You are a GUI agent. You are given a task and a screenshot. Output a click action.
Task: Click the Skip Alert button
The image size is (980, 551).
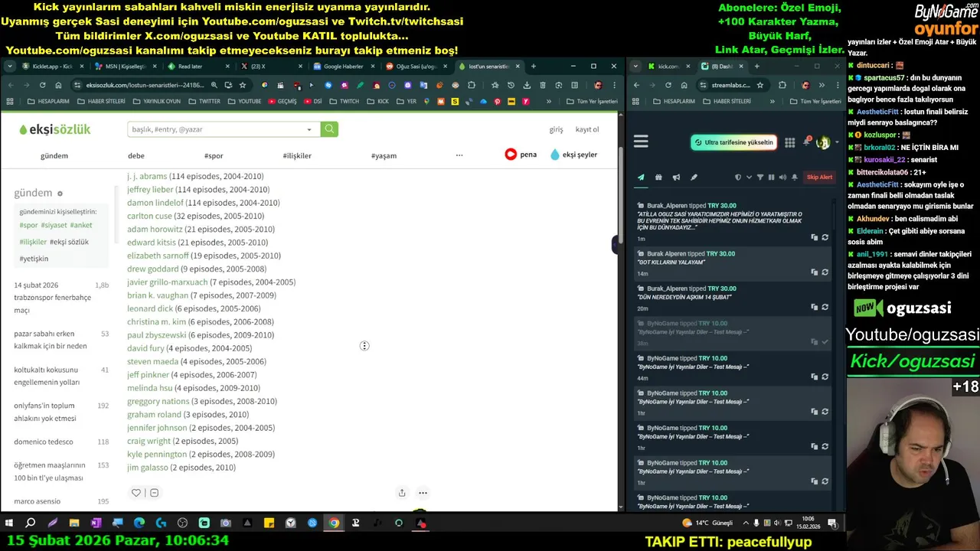pos(819,177)
